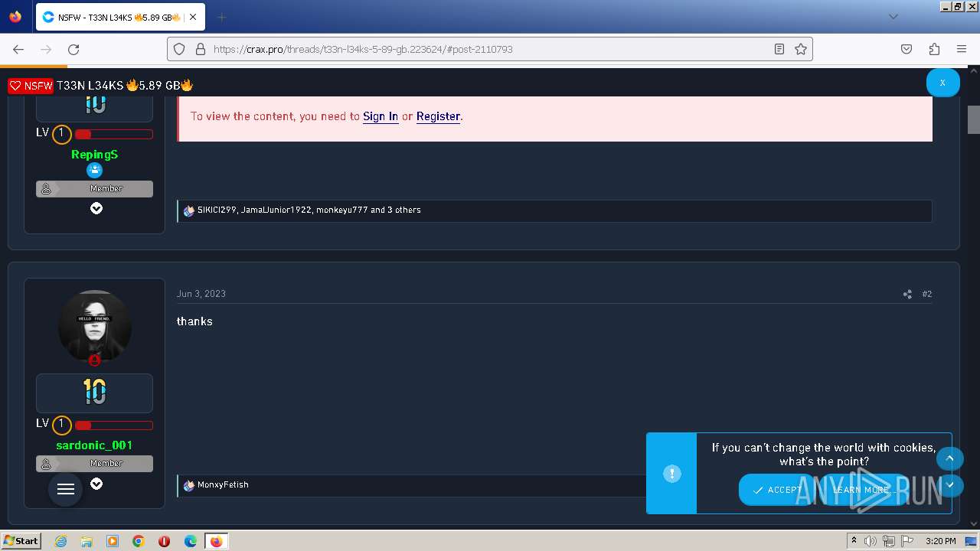This screenshot has height=551, width=980.
Task: Click the URL address bar field
Action: click(x=490, y=49)
